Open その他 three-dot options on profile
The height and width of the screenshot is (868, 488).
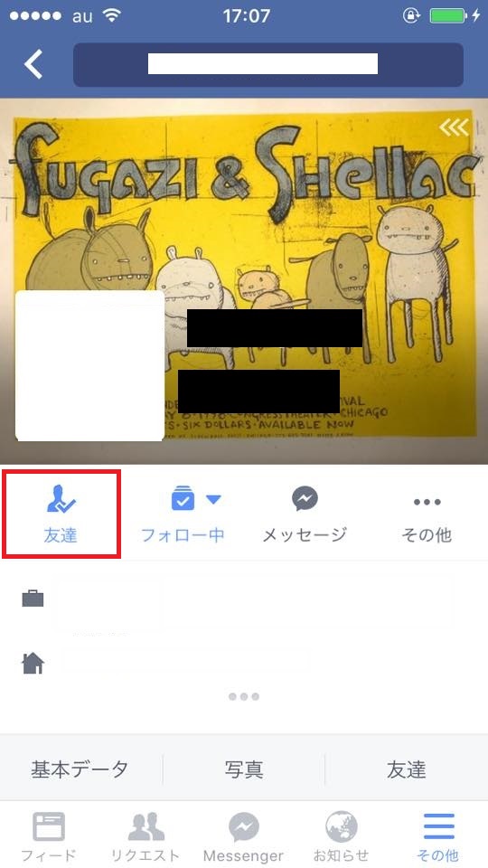(427, 502)
